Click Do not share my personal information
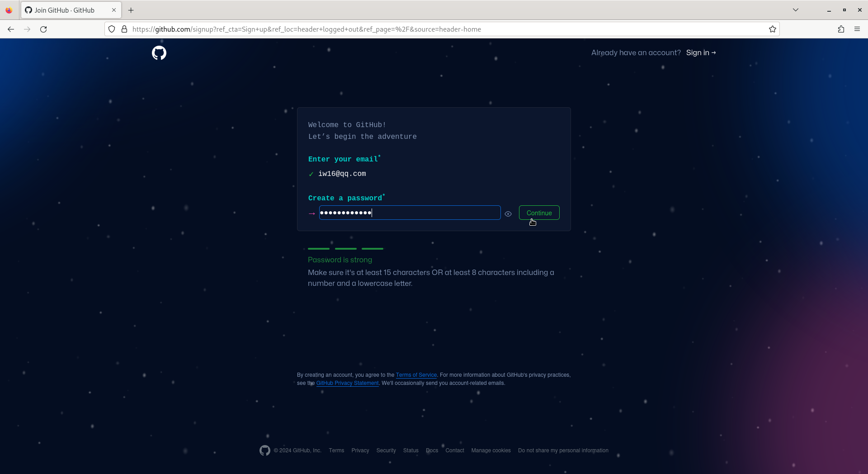The width and height of the screenshot is (868, 474). 563,450
